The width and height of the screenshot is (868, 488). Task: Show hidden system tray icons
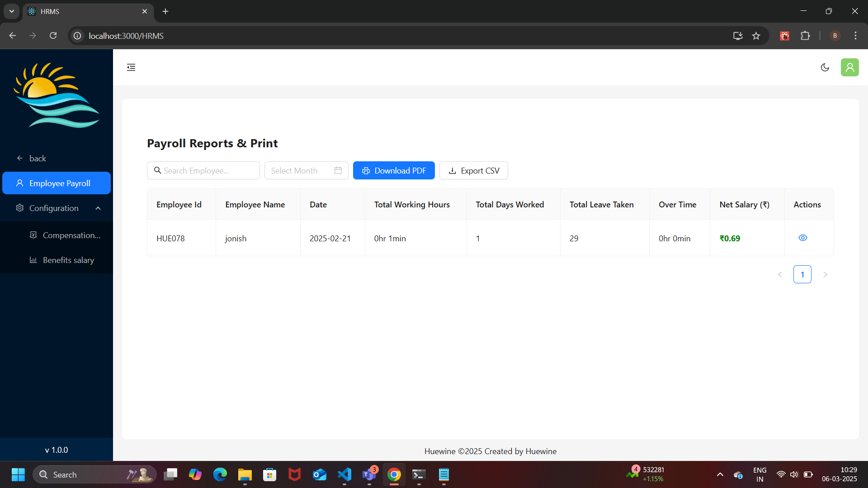point(720,474)
